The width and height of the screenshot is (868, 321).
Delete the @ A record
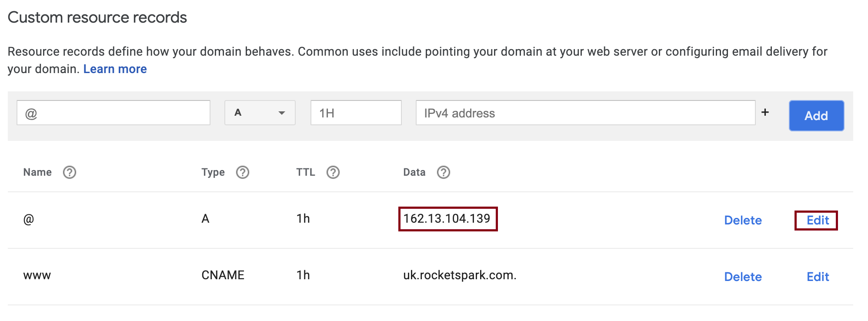tap(743, 220)
